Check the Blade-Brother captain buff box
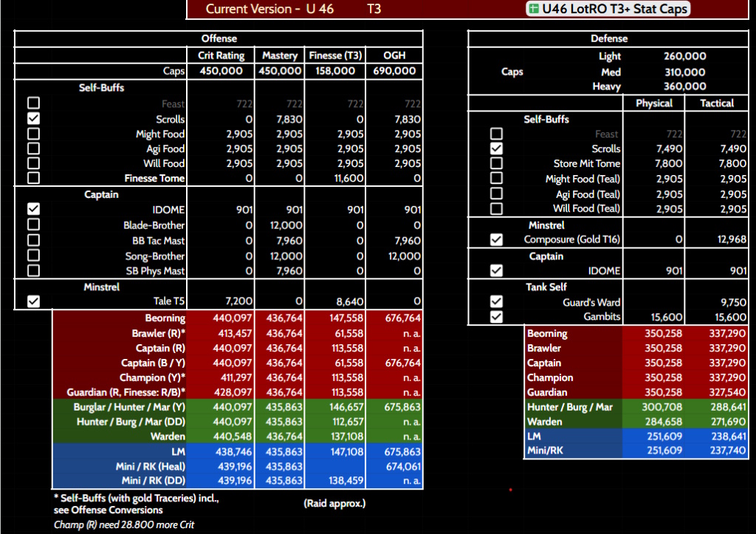 33,225
